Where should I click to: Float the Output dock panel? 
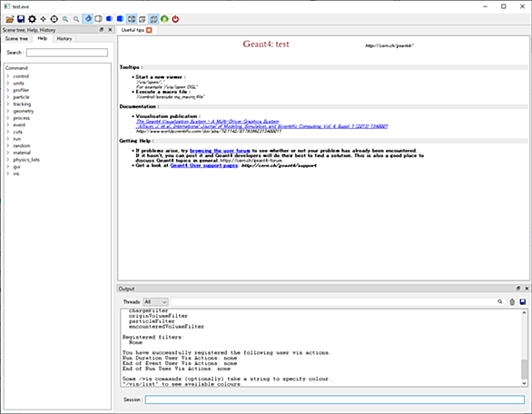518,289
